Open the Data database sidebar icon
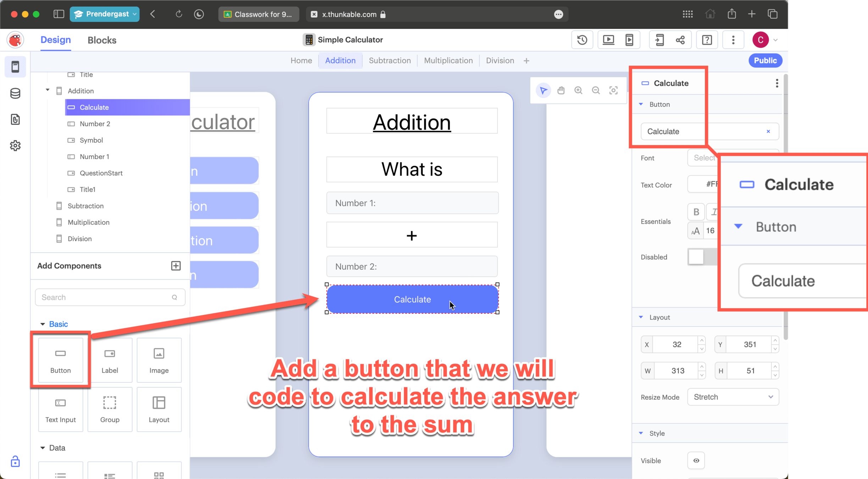 15,93
